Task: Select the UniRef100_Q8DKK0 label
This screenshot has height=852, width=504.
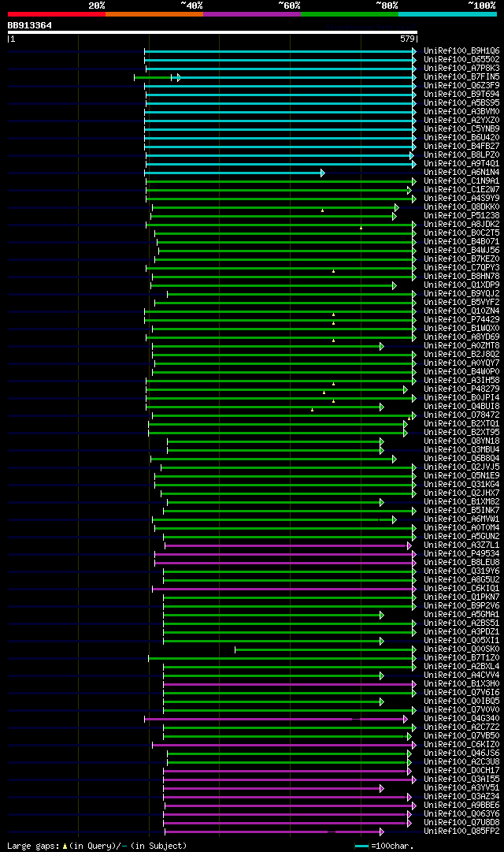Action: (461, 207)
